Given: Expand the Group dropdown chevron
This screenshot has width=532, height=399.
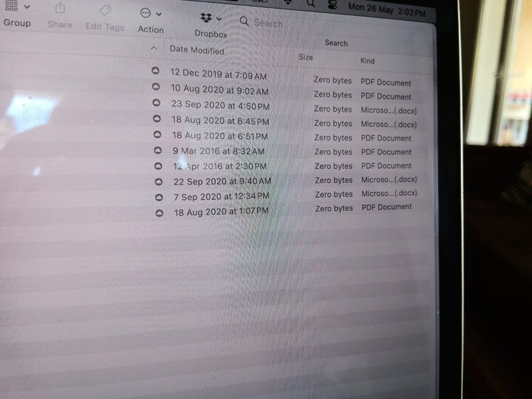Looking at the screenshot, I should (x=27, y=7).
